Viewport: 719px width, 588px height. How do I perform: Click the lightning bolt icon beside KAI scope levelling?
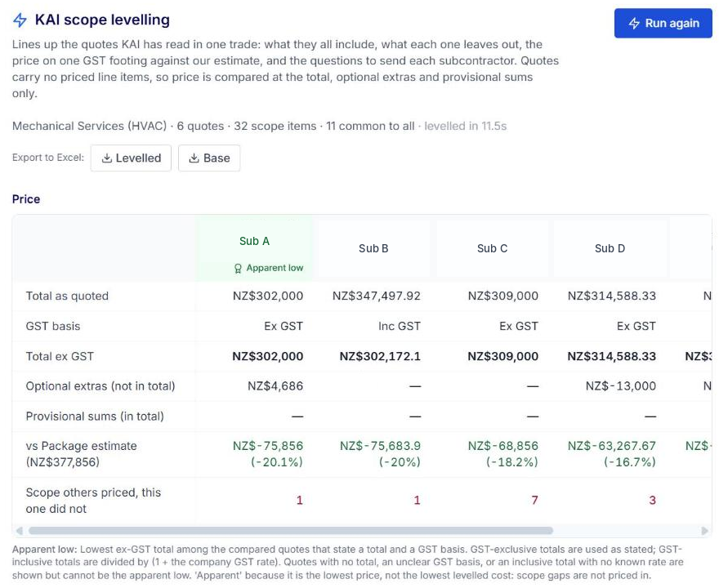(x=20, y=20)
